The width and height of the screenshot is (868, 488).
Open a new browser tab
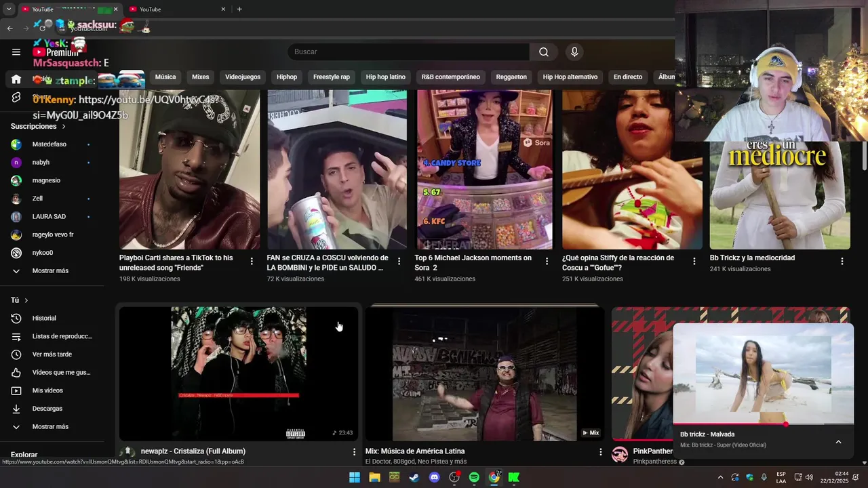coord(239,9)
